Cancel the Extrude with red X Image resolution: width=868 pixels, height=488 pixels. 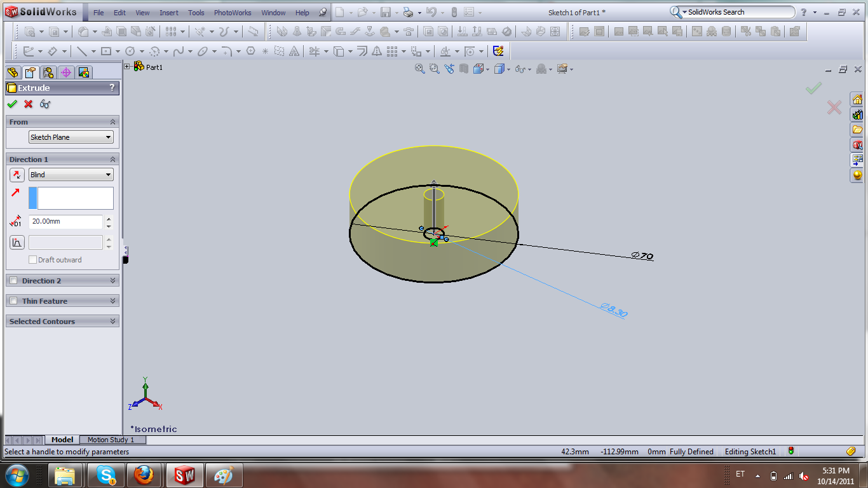tap(29, 104)
